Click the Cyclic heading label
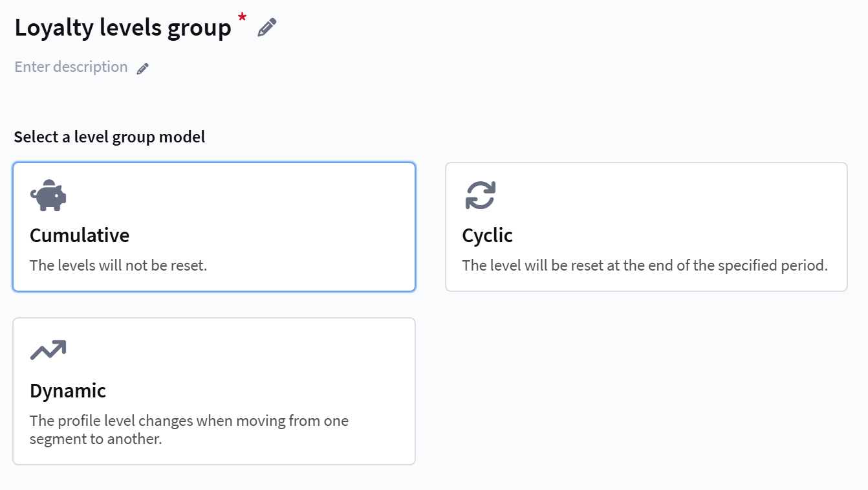 coord(487,236)
